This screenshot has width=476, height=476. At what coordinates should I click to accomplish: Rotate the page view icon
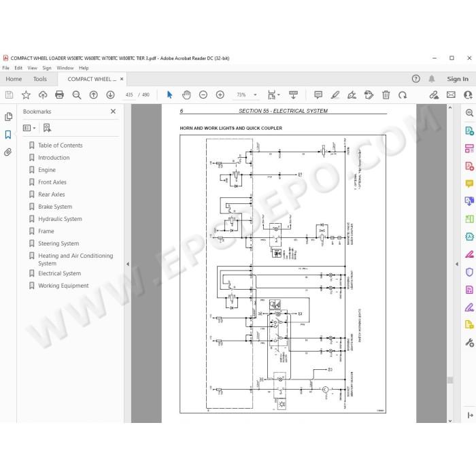coord(403,95)
